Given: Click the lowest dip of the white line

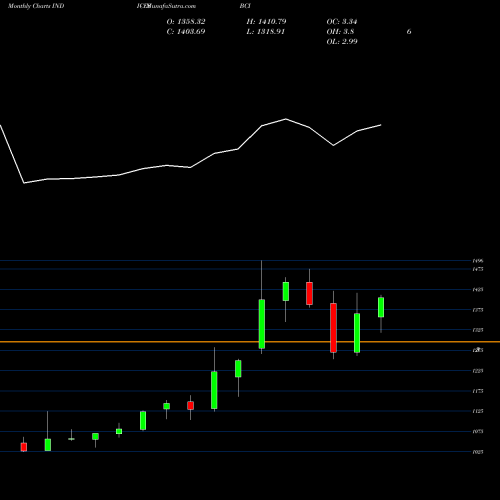Looking at the screenshot, I should pos(24,183).
